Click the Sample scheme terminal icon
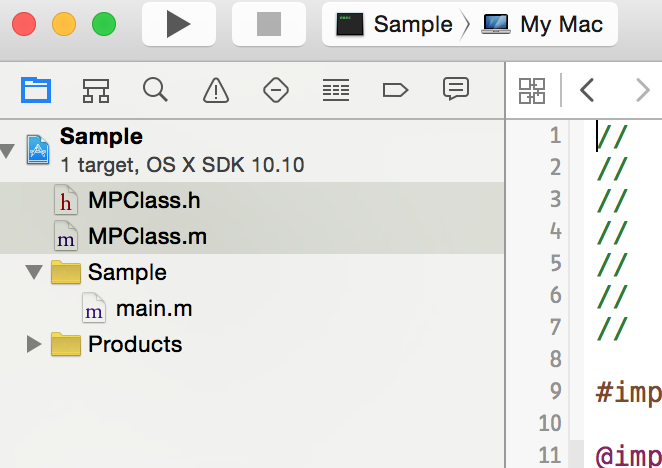Viewport: 662px width, 468px height. (350, 24)
